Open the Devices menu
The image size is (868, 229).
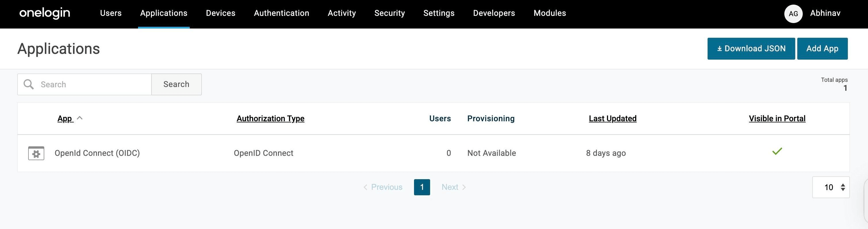221,13
